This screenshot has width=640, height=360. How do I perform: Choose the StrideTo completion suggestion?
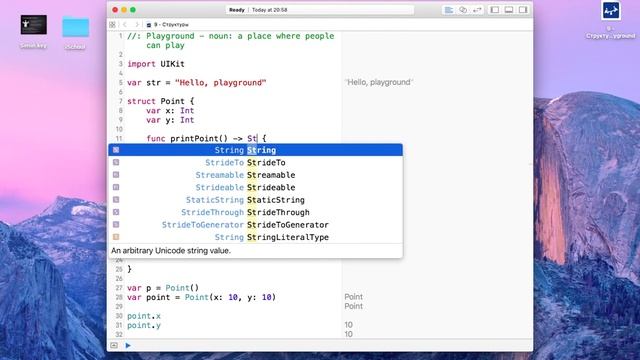(256, 162)
